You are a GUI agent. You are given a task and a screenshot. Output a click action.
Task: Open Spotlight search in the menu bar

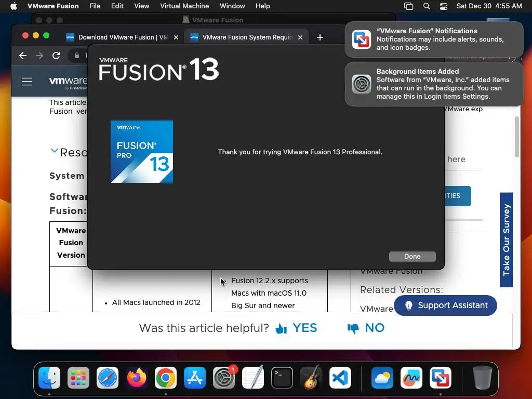tap(427, 6)
